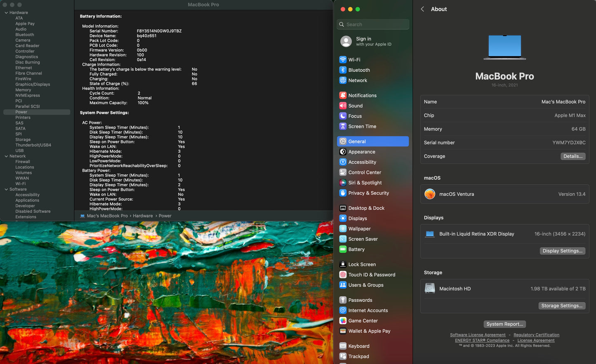Click the Game Center icon
The height and width of the screenshot is (364, 596).
[343, 321]
